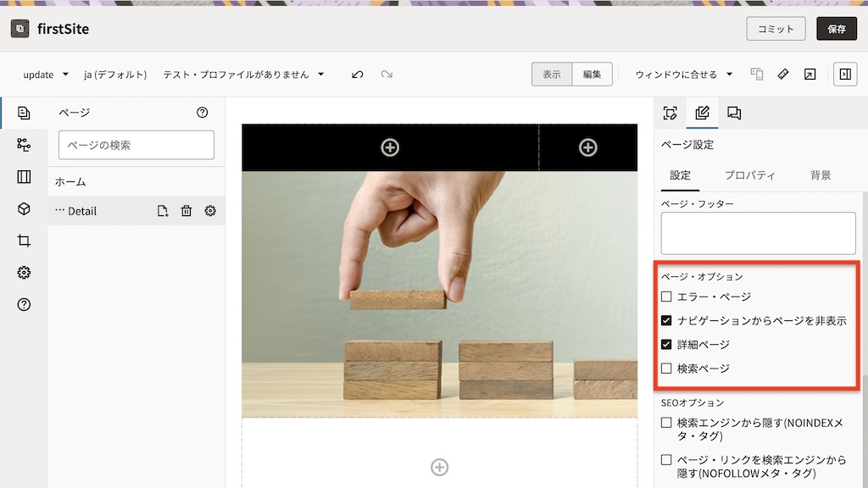Open Detail page settings gear icon
Screen dimensions: 868x488
pyautogui.click(x=210, y=211)
